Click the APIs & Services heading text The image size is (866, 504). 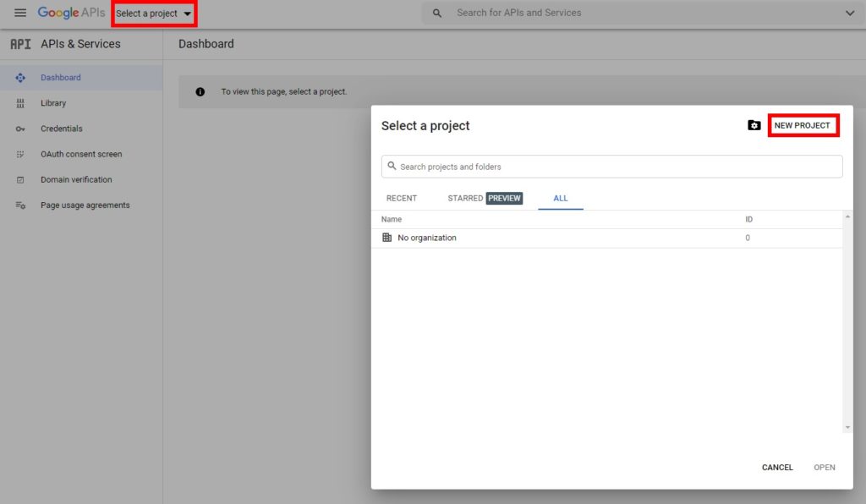coord(80,44)
